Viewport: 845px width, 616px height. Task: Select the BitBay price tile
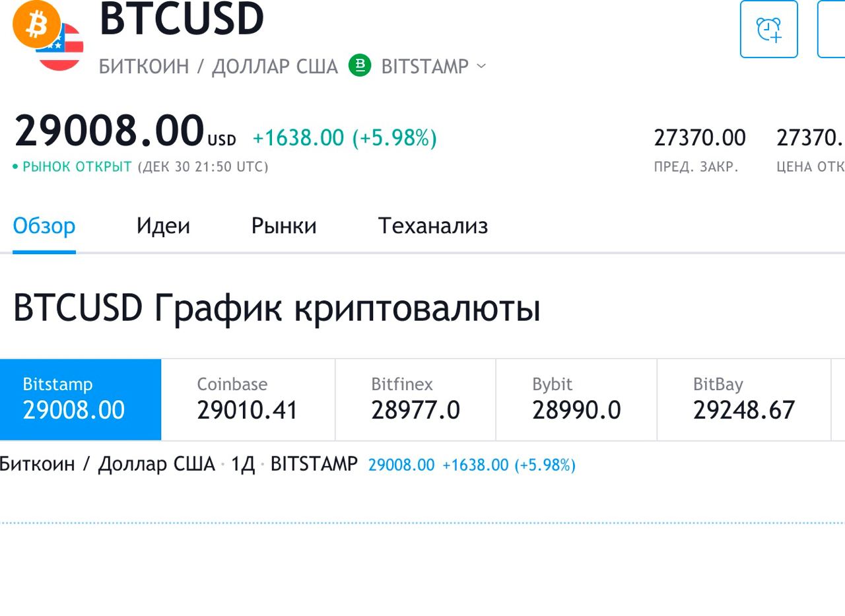click(743, 399)
